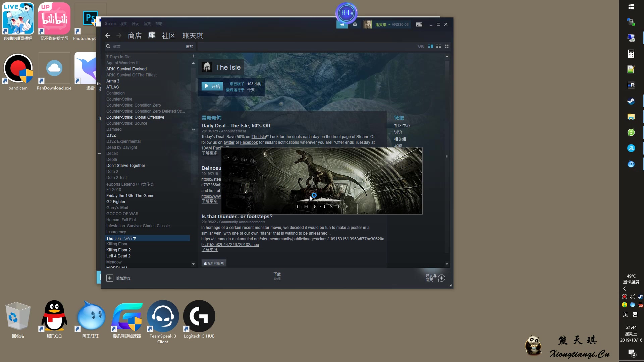The image size is (644, 362).
Task: Click the 熊天琪 account dropdown arrow
Action: 389,25
